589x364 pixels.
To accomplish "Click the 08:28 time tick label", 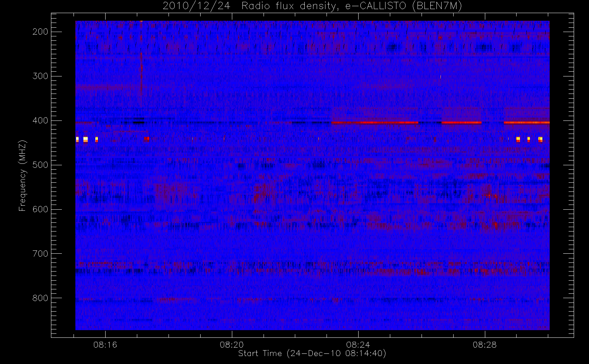I will coord(485,345).
